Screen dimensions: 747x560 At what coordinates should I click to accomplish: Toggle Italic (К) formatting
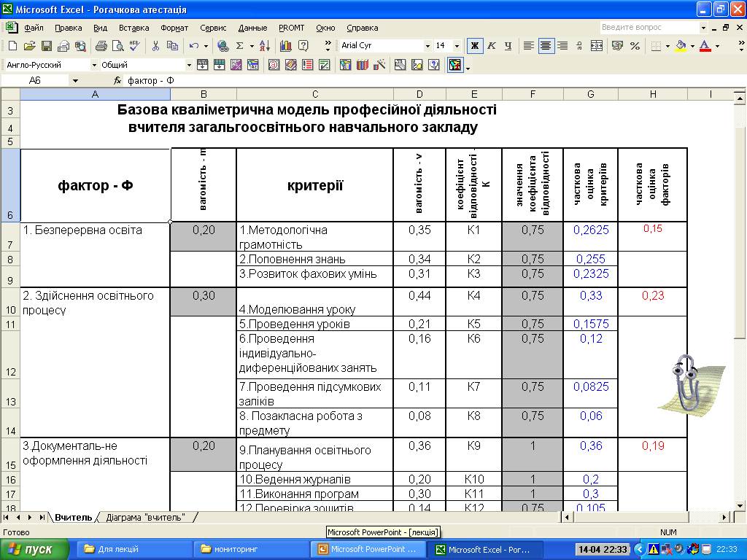pos(491,46)
